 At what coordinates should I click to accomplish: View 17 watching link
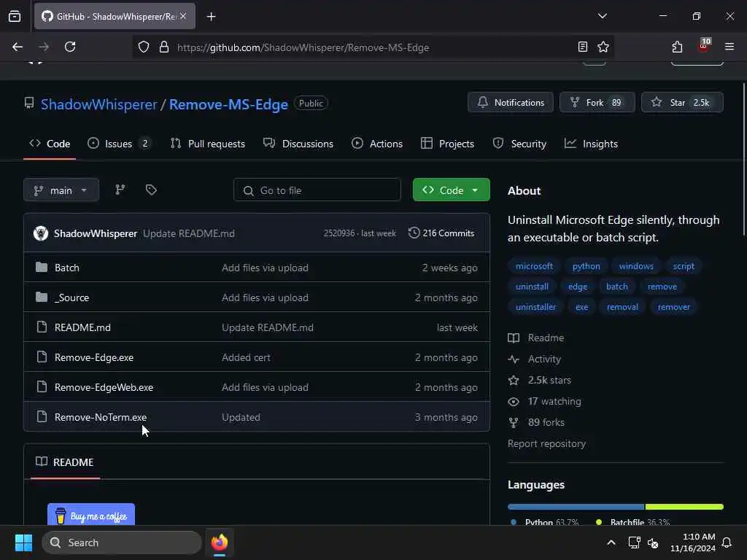(544, 402)
